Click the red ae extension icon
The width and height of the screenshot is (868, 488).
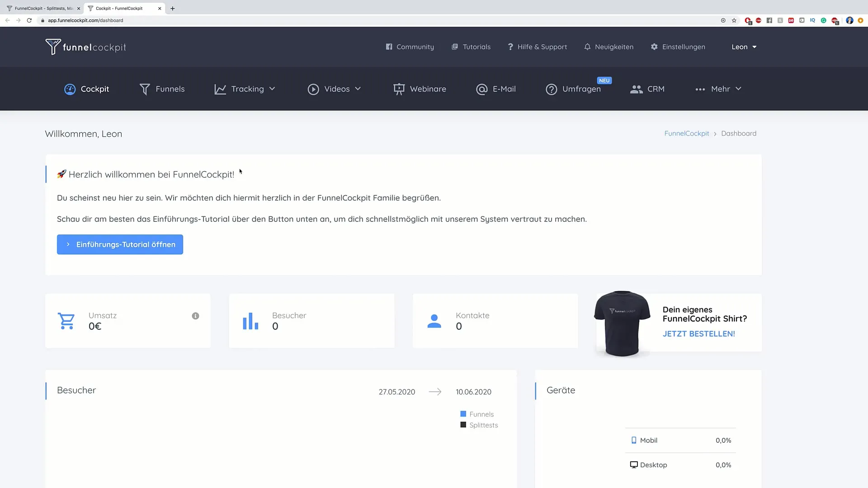tap(791, 20)
